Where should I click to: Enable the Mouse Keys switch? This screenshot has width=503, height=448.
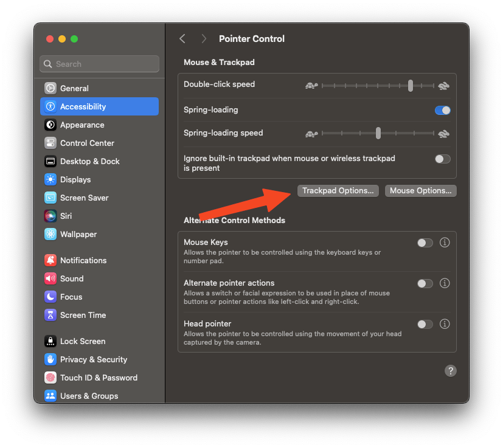425,243
